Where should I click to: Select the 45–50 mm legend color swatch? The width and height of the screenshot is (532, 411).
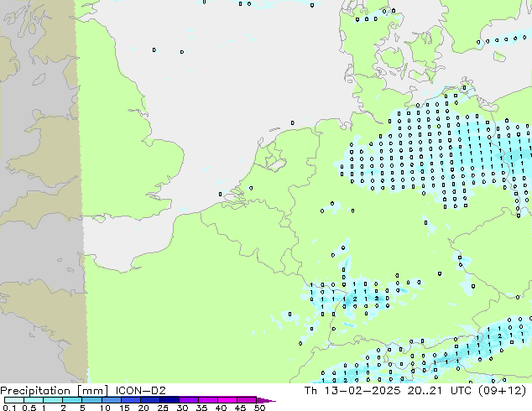(x=247, y=400)
